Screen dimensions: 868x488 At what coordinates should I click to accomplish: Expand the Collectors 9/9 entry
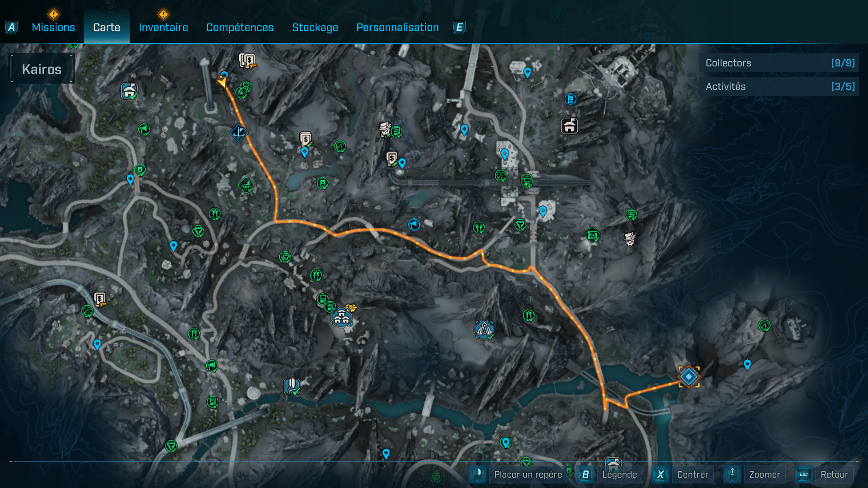tap(778, 63)
